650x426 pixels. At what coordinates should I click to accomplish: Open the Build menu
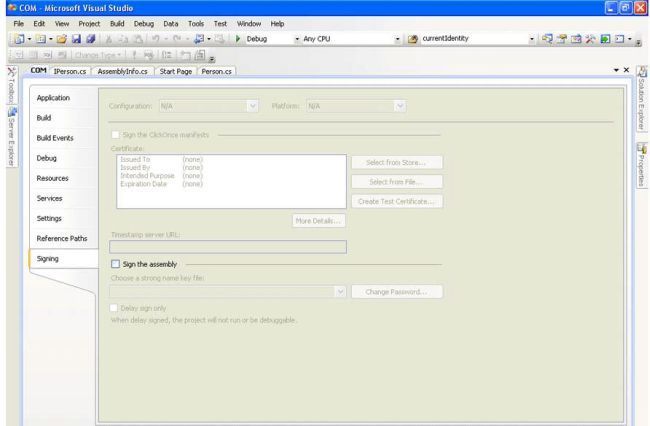coord(117,24)
